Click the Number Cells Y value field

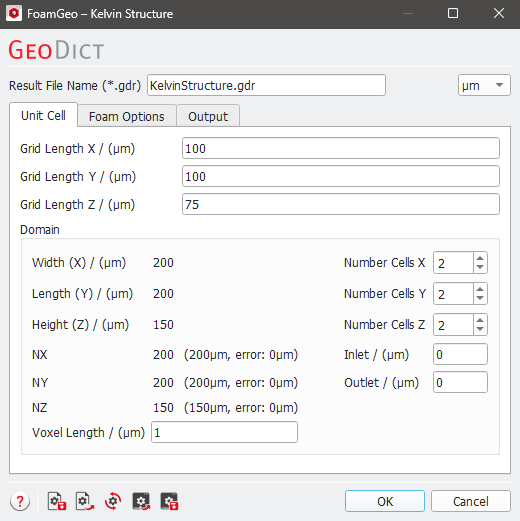click(453, 294)
